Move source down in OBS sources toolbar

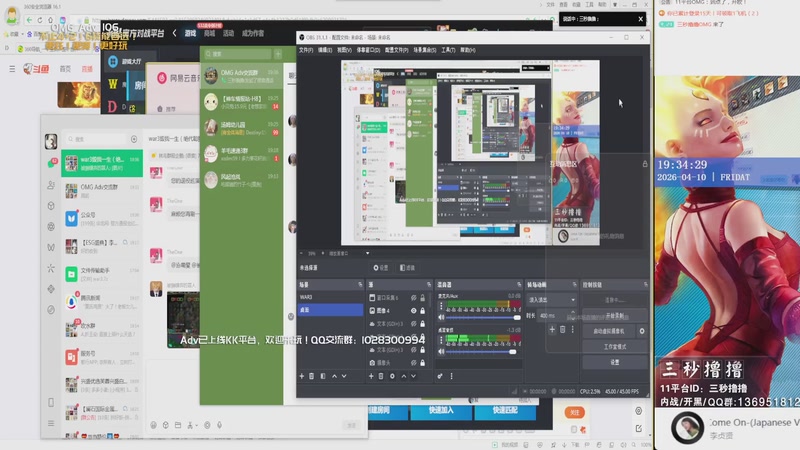click(414, 377)
